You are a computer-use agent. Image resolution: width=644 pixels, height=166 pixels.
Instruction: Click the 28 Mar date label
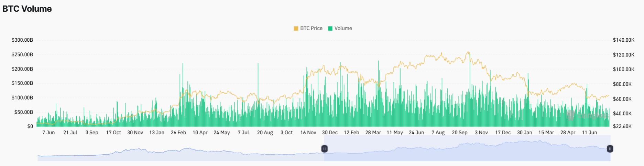(x=373, y=133)
